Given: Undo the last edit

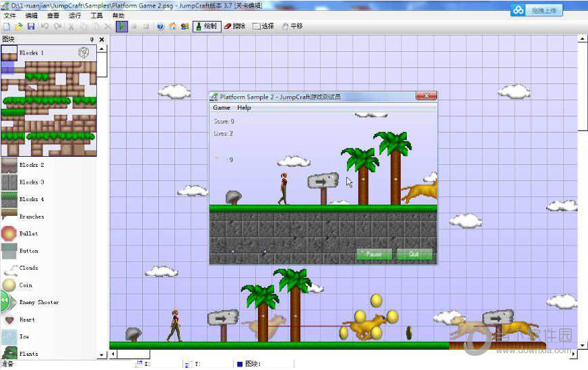Looking at the screenshot, I should tap(45, 27).
